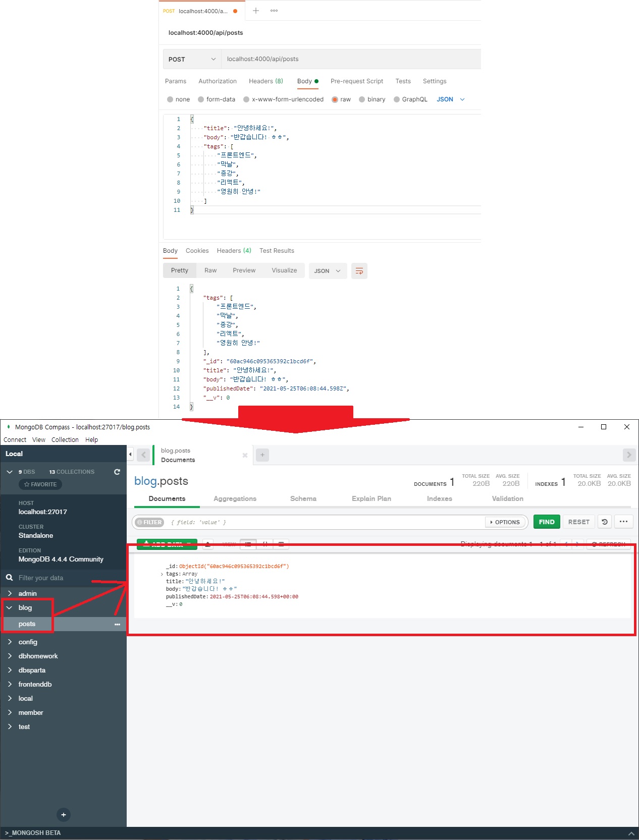Screen dimensions: 639x840
Task: Select the binary body type
Action: [372, 99]
